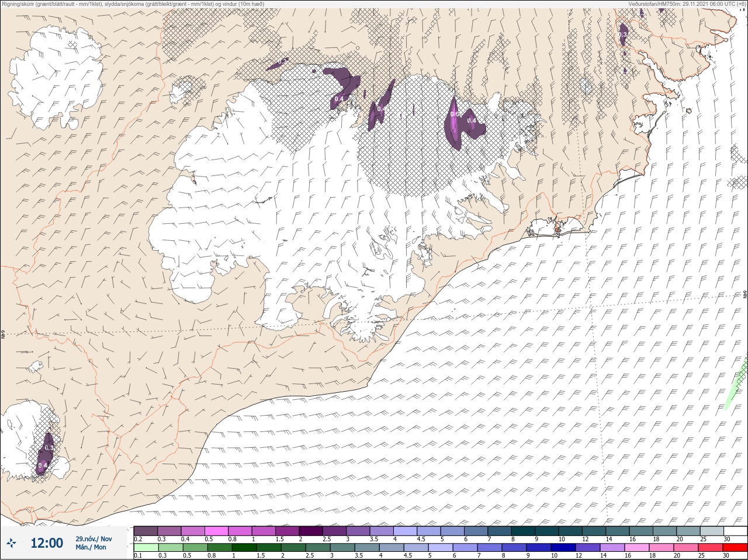Select lower legend swatch between 10 and 12

563,548
